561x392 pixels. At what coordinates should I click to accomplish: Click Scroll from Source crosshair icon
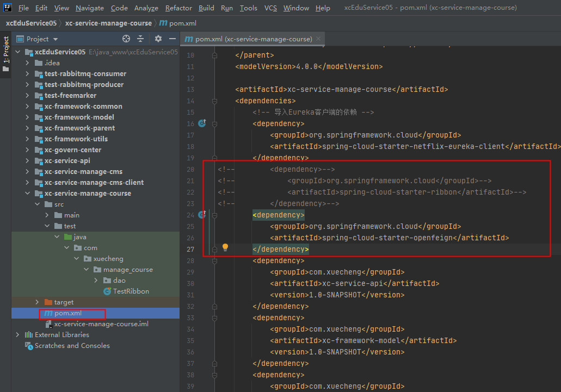(126, 39)
